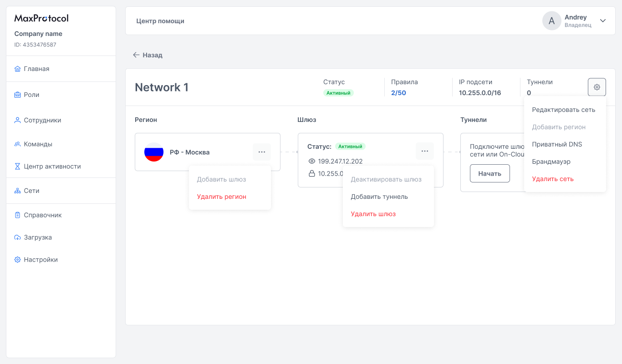Click the clipboard icon beside Справочник
The image size is (622, 364).
coord(18,215)
